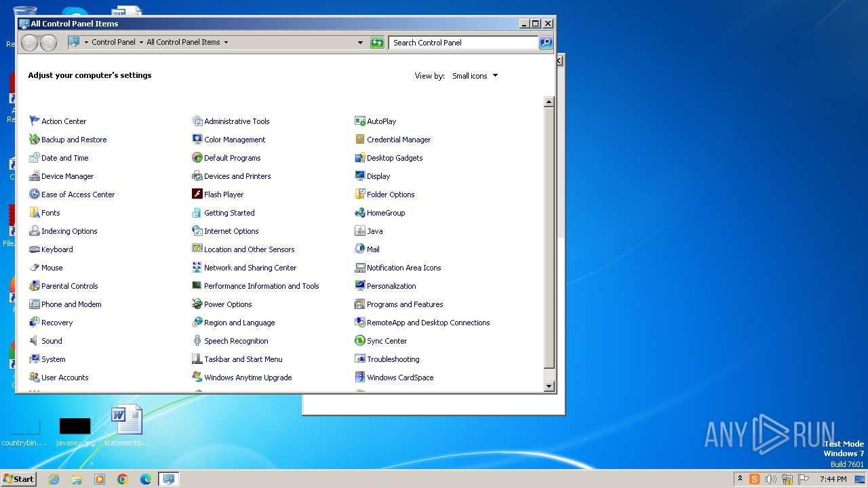Open the View by Small icons dropdown
The image size is (868, 488).
point(475,76)
